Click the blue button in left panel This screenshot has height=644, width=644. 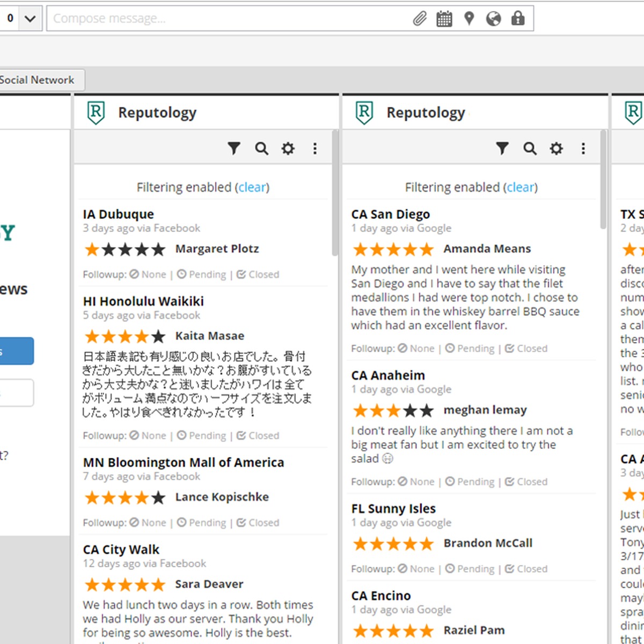(16, 351)
